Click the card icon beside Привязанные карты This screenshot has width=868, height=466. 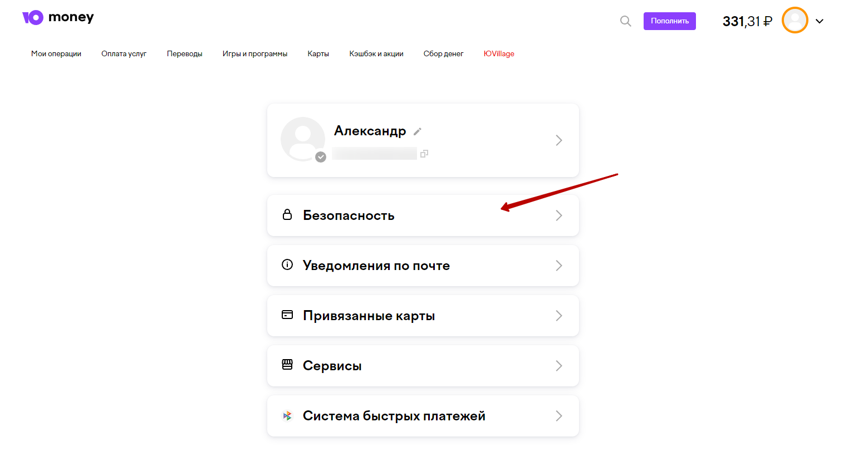click(287, 315)
